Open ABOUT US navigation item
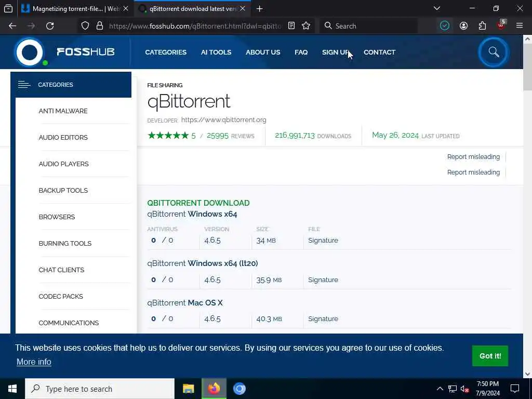 pos(263,52)
